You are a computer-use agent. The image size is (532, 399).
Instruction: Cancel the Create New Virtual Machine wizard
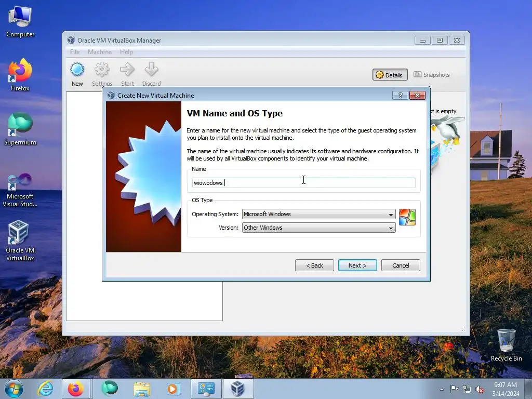pos(401,265)
